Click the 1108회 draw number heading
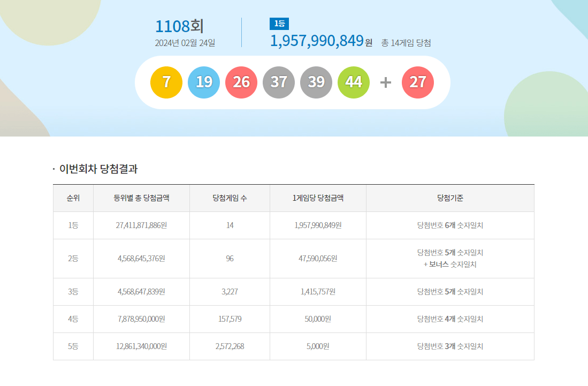Image resolution: width=588 pixels, height=386 pixels. (x=179, y=26)
